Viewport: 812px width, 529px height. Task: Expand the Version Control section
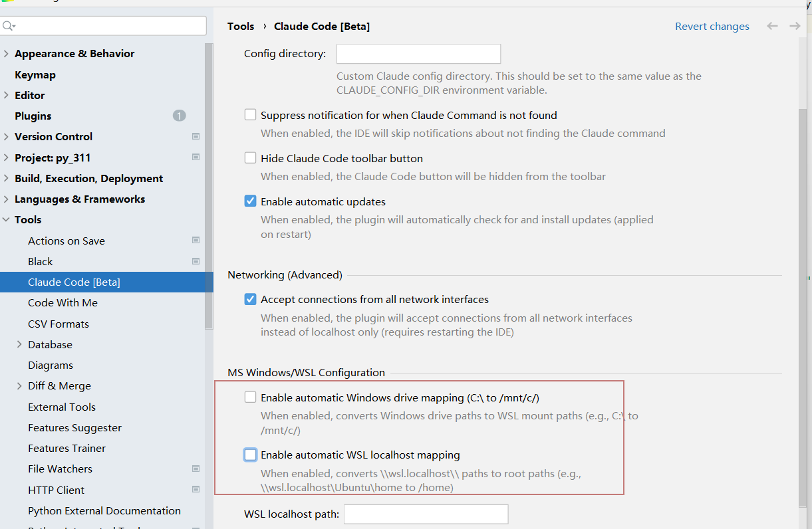click(7, 136)
